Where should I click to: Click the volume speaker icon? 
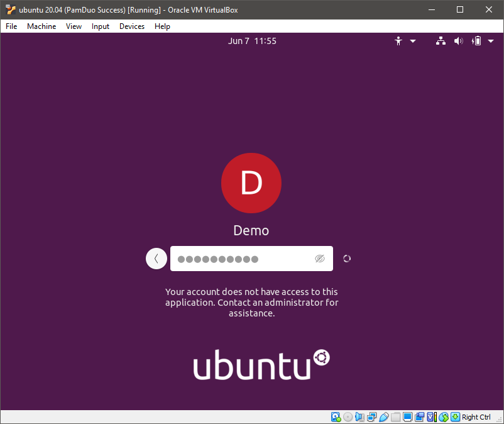[458, 41]
